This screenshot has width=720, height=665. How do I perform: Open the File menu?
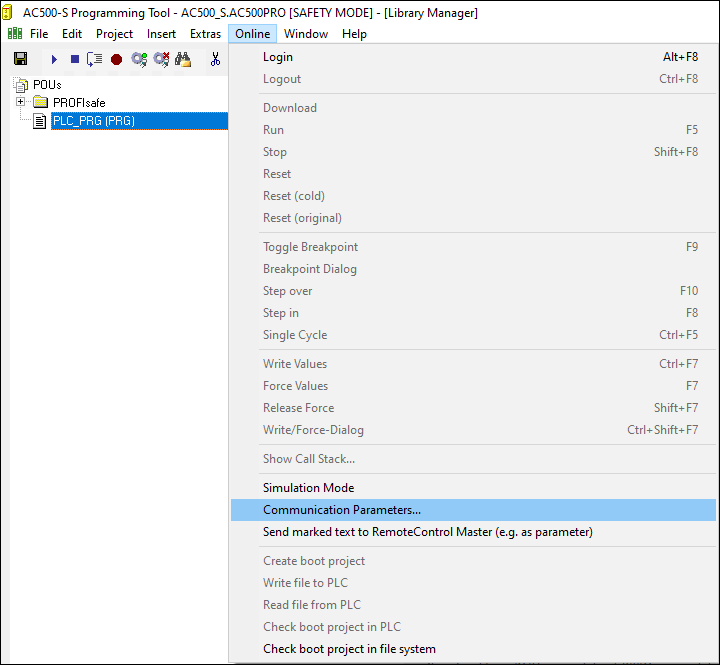(x=39, y=34)
